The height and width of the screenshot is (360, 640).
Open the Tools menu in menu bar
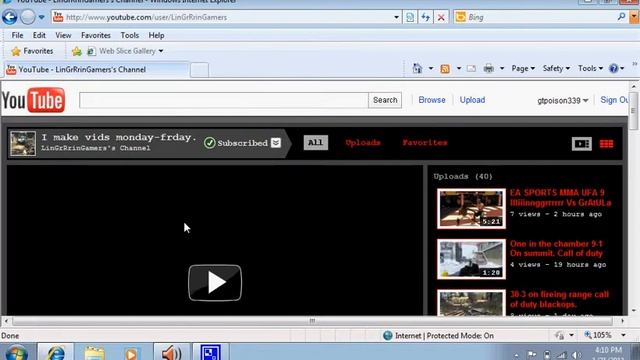pos(130,36)
